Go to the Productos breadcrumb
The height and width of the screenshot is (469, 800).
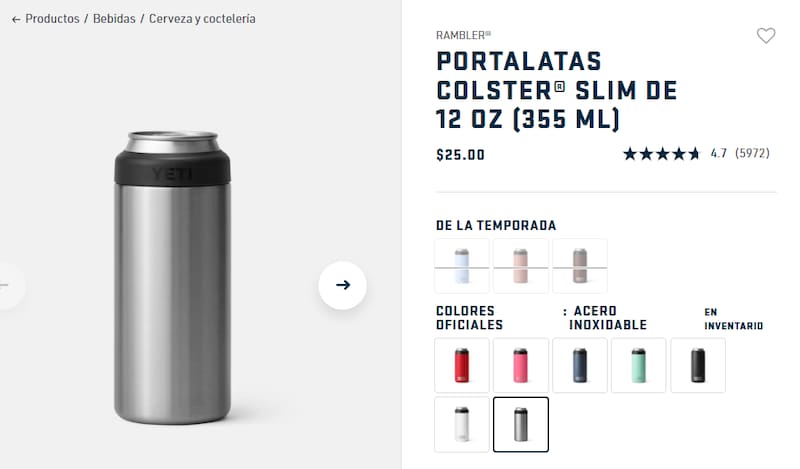(x=52, y=19)
